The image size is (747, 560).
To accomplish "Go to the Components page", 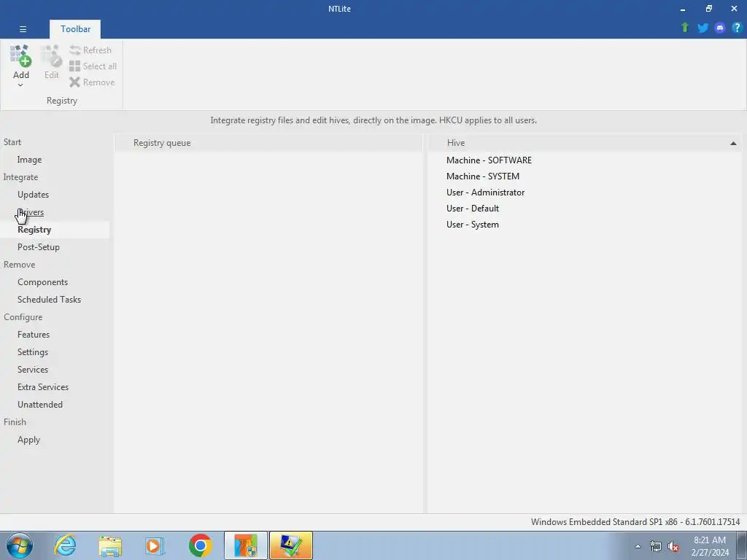I will click(42, 282).
